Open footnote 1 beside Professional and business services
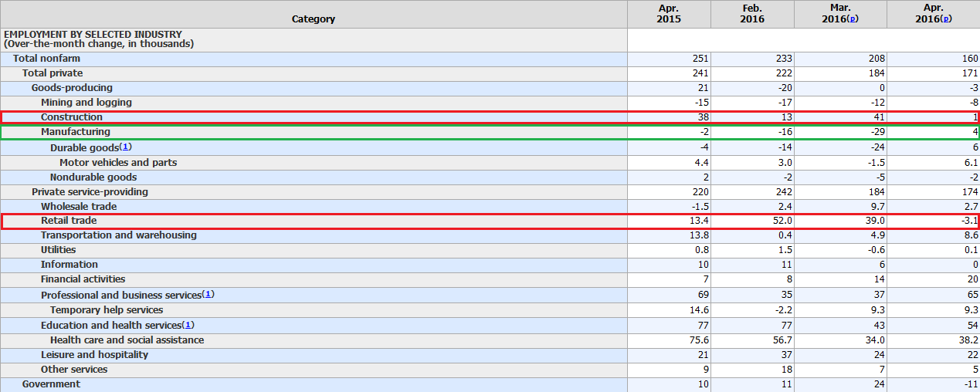The height and width of the screenshot is (392, 980). tap(209, 295)
